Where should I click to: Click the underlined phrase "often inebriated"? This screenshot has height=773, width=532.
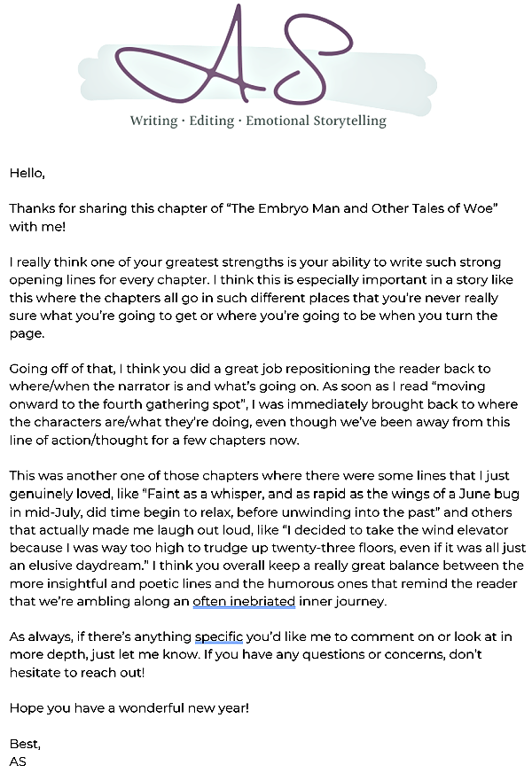coord(244,601)
